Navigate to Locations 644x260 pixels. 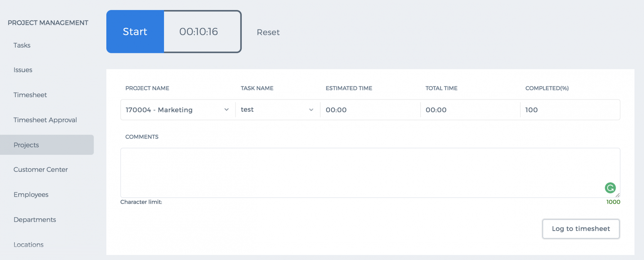pos(29,245)
